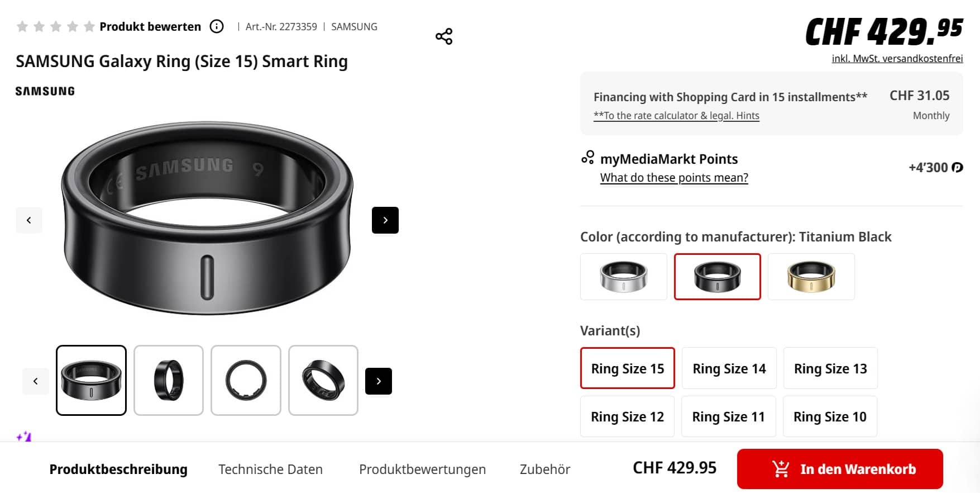Switch to Technische Daten tab
This screenshot has height=493, width=980.
click(270, 469)
